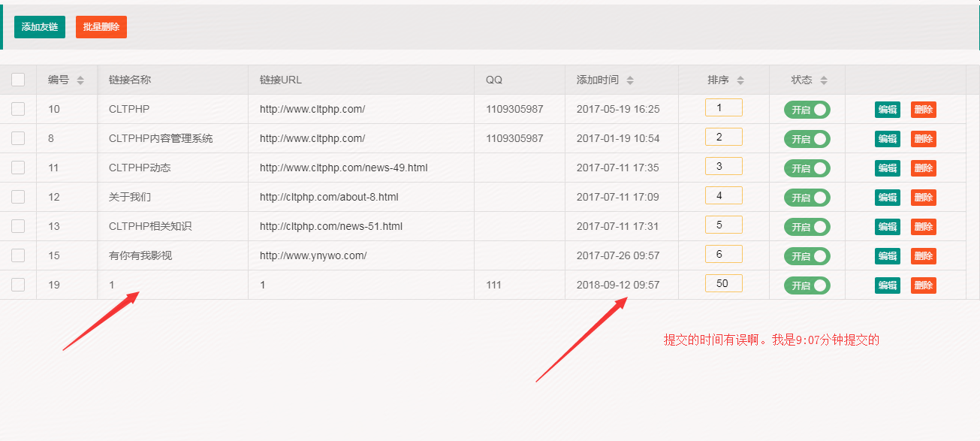Click 删除 for 关于我们
Screen dimensions: 980x441
point(924,198)
